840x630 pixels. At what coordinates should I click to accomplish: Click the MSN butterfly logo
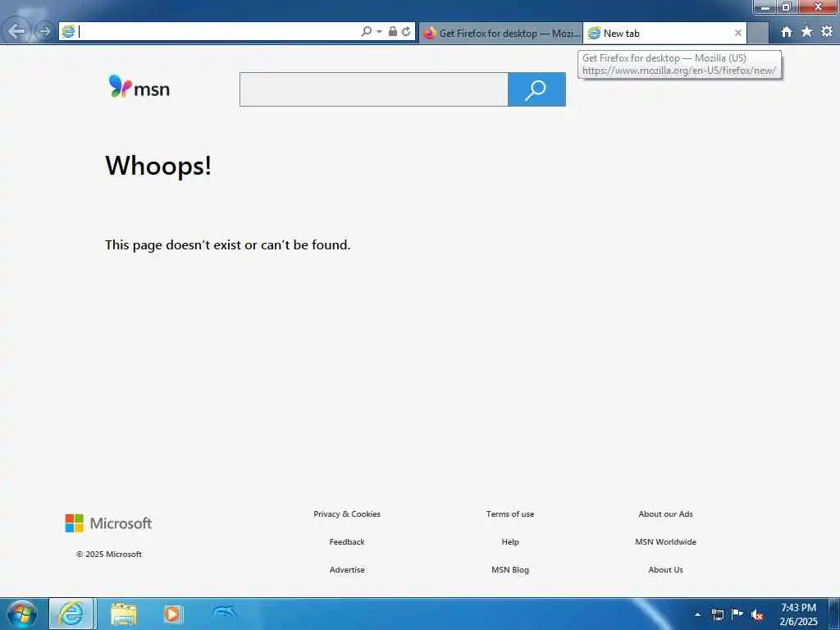139,87
